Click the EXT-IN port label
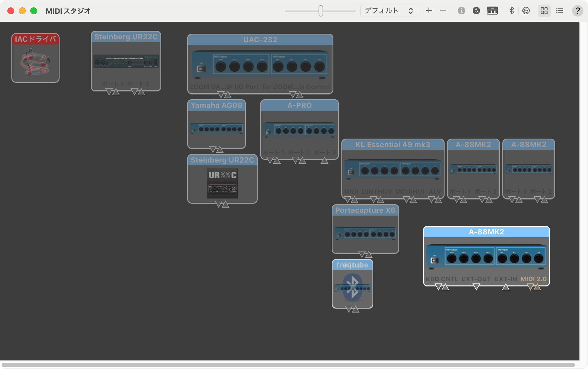 tap(506, 279)
